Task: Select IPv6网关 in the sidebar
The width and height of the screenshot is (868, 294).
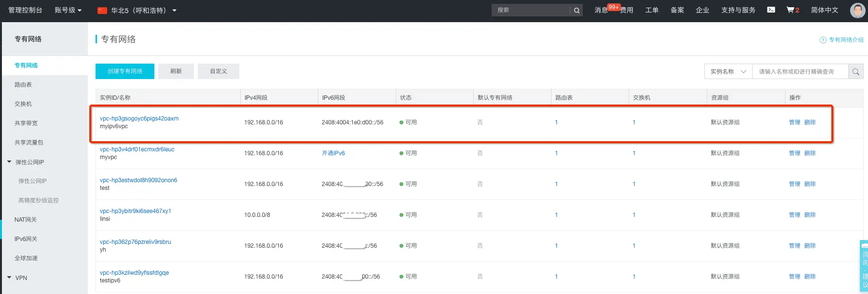Action: (26, 239)
